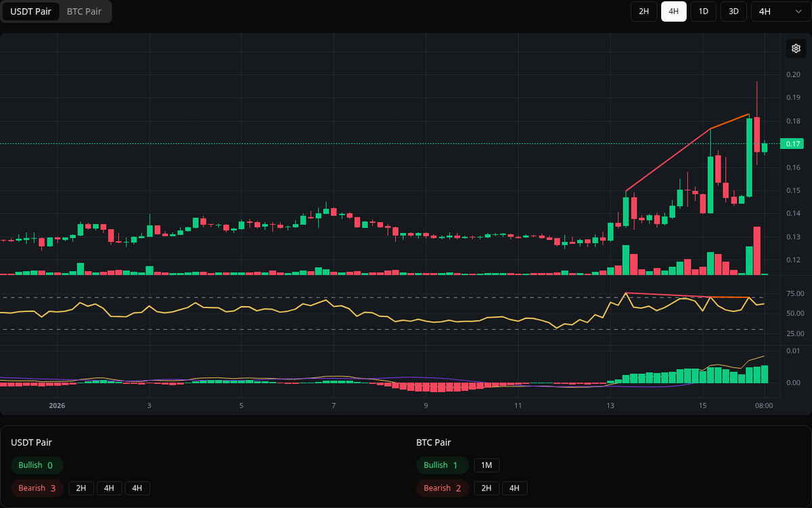812x508 pixels.
Task: Switch to USDT Pair tab
Action: tap(30, 12)
